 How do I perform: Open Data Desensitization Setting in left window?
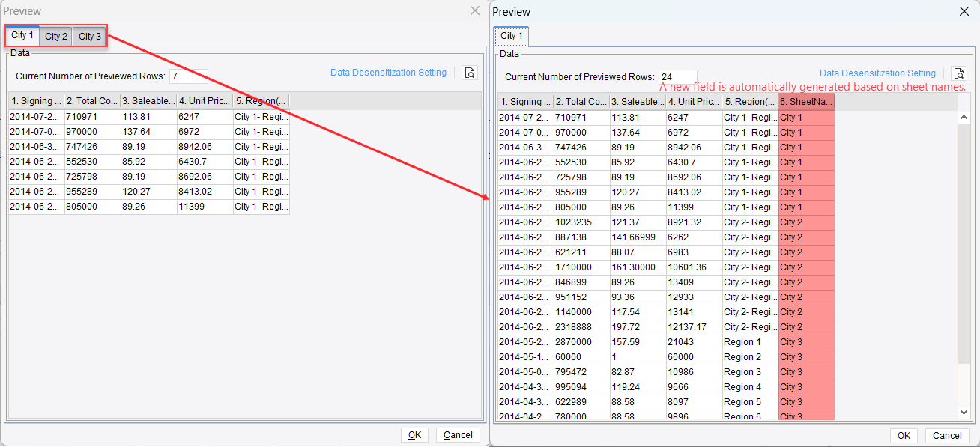point(388,73)
